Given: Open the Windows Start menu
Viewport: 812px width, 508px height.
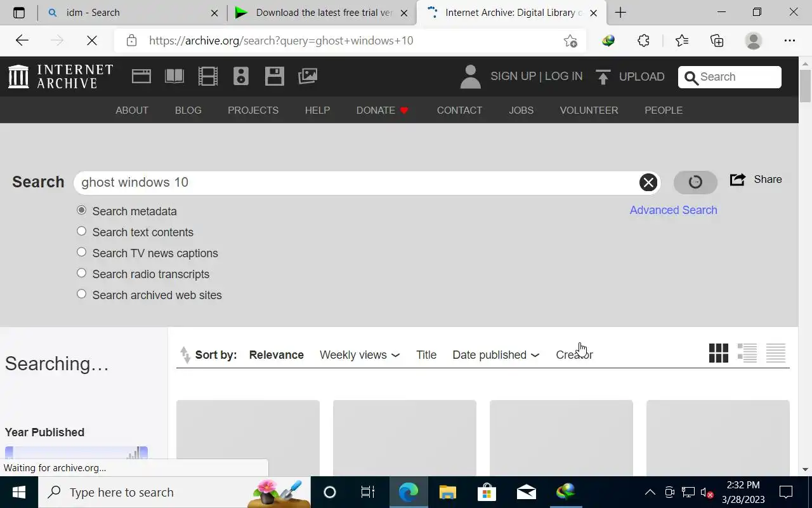Looking at the screenshot, I should coord(18,492).
